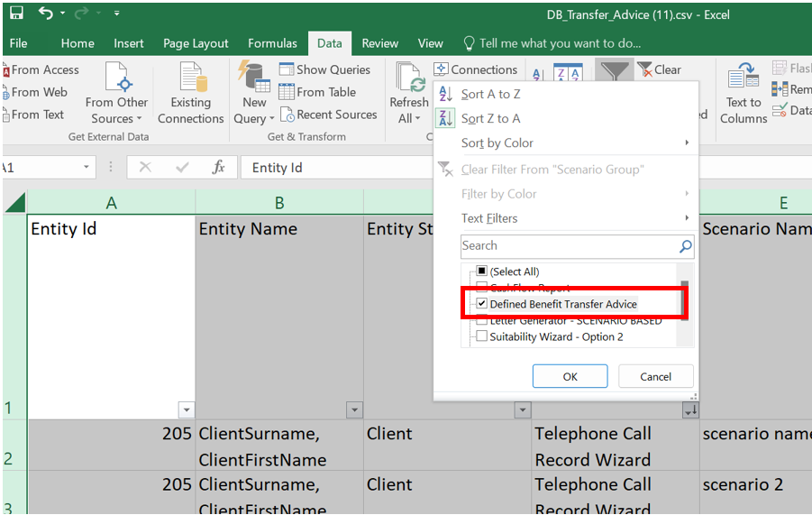Click OK in the filter dropdown
The width and height of the screenshot is (812, 515).
tap(570, 376)
